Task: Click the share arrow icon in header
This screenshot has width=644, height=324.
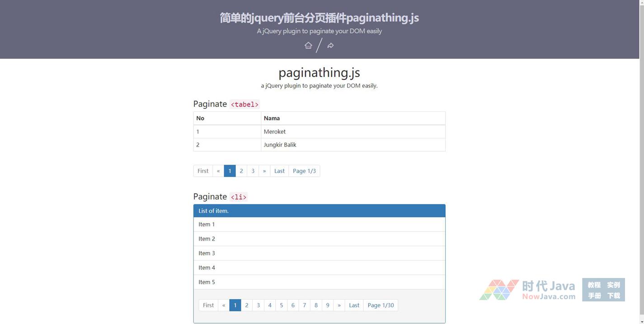Action: tap(330, 46)
